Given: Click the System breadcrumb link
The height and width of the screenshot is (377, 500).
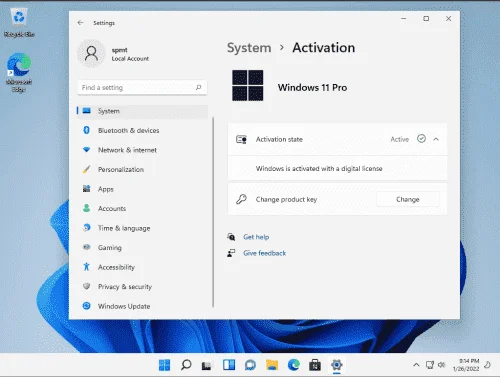Looking at the screenshot, I should click(249, 48).
